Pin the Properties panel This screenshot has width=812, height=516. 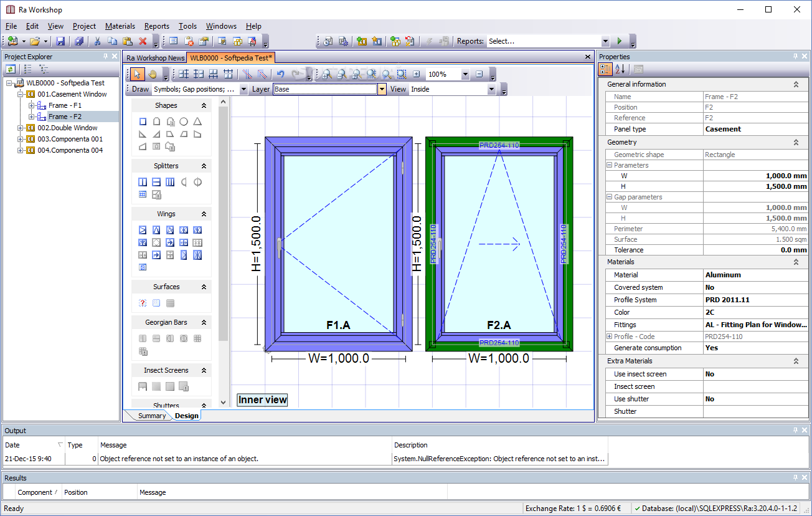pyautogui.click(x=795, y=56)
